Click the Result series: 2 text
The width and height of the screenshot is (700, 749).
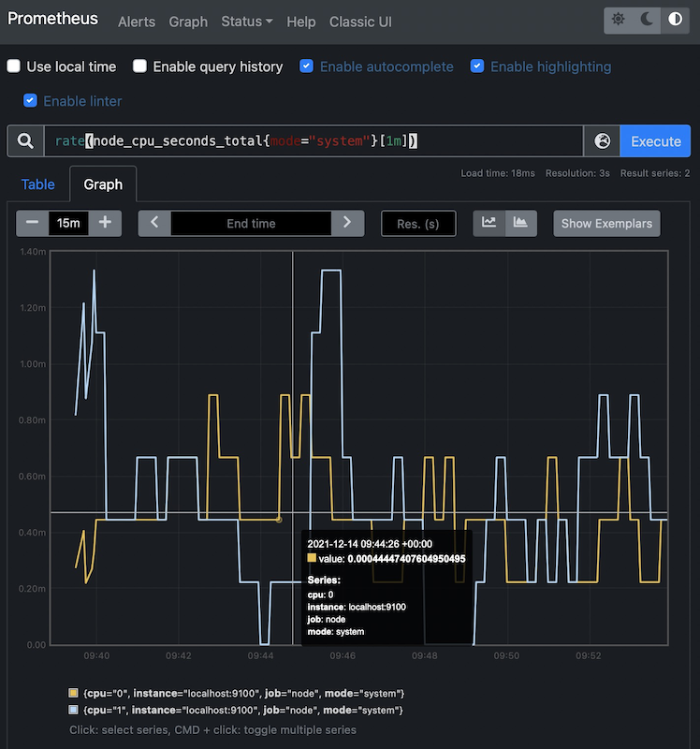click(x=655, y=173)
